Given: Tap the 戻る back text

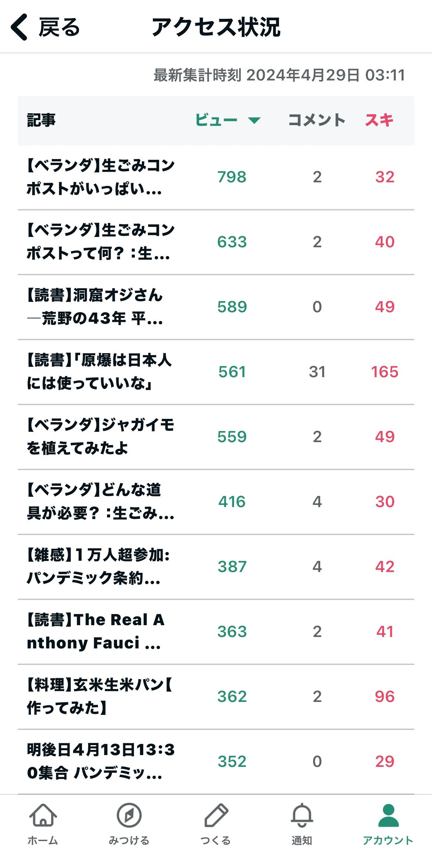Looking at the screenshot, I should 59,27.
